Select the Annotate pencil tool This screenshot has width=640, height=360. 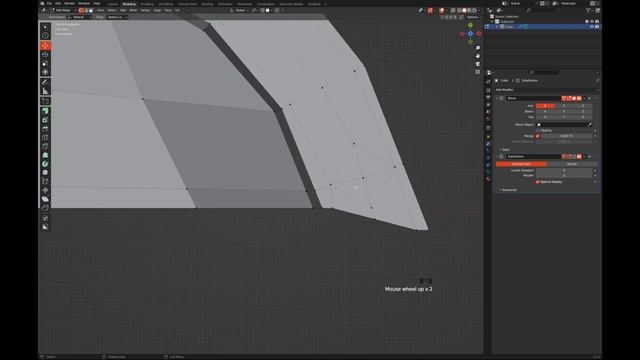tap(45, 82)
